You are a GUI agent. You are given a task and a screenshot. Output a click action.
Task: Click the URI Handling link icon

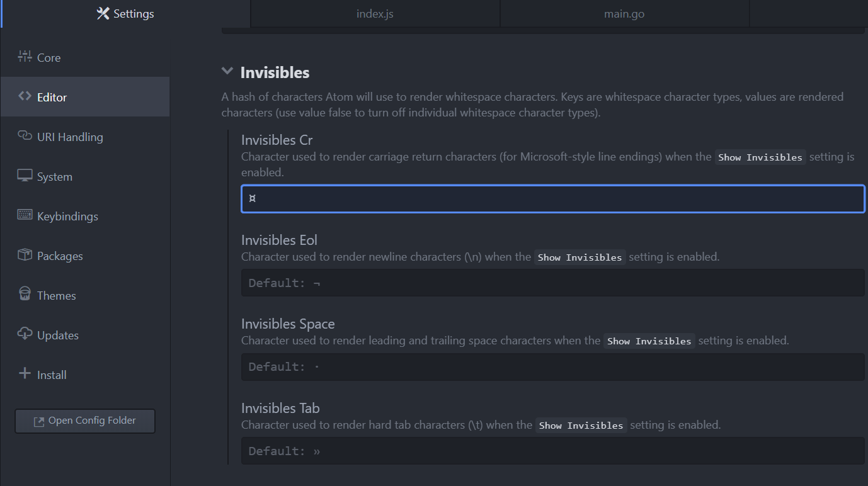click(x=25, y=136)
